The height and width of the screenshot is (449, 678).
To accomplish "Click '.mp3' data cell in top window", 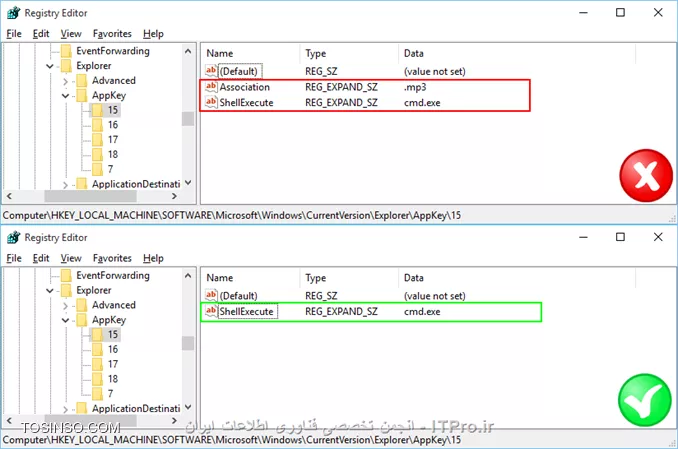I will (415, 87).
